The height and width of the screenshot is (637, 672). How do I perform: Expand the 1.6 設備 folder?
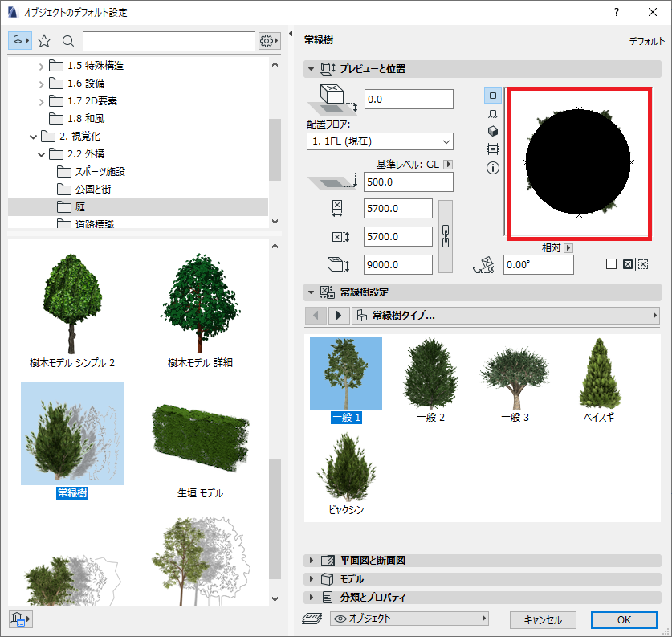pos(41,84)
